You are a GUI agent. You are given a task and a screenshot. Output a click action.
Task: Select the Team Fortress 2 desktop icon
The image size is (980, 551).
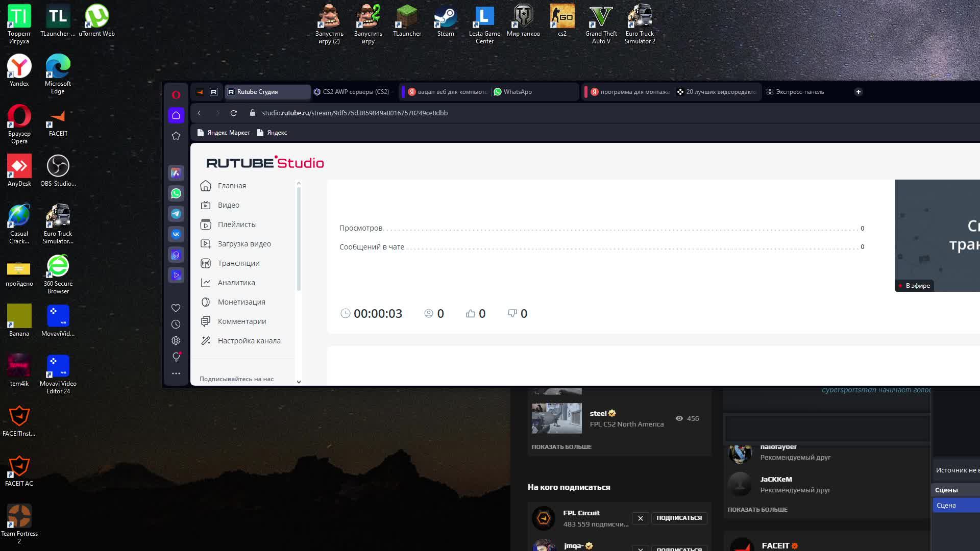(x=19, y=524)
